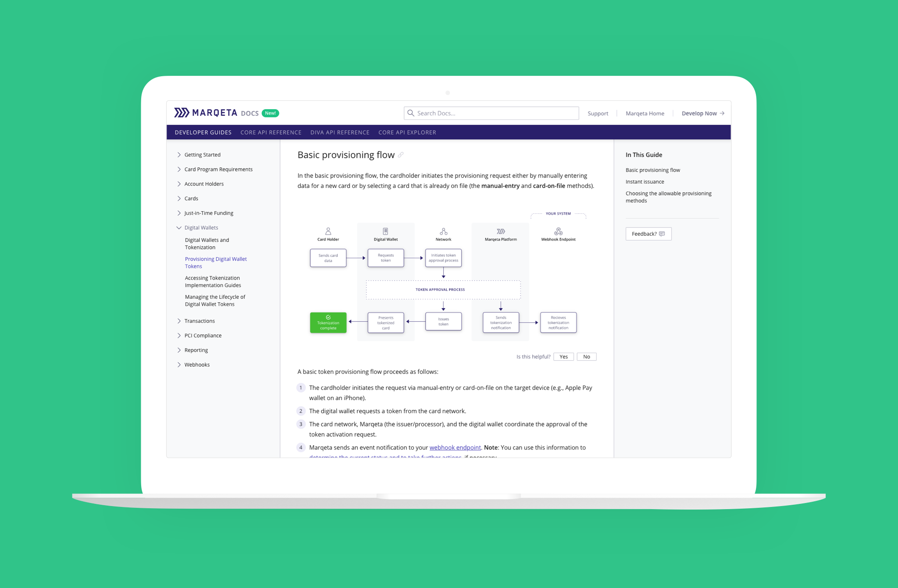Click the Card Holder person icon
This screenshot has width=898, height=588.
(x=328, y=231)
